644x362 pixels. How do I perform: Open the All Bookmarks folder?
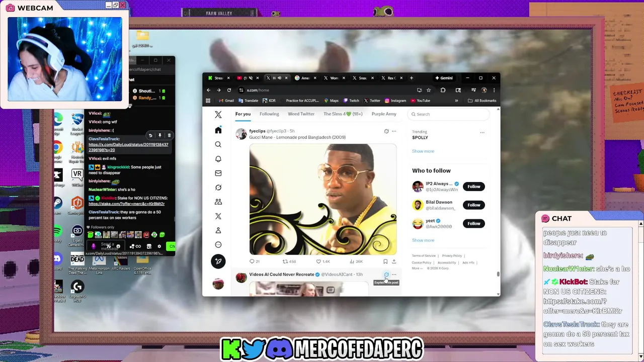pyautogui.click(x=482, y=101)
